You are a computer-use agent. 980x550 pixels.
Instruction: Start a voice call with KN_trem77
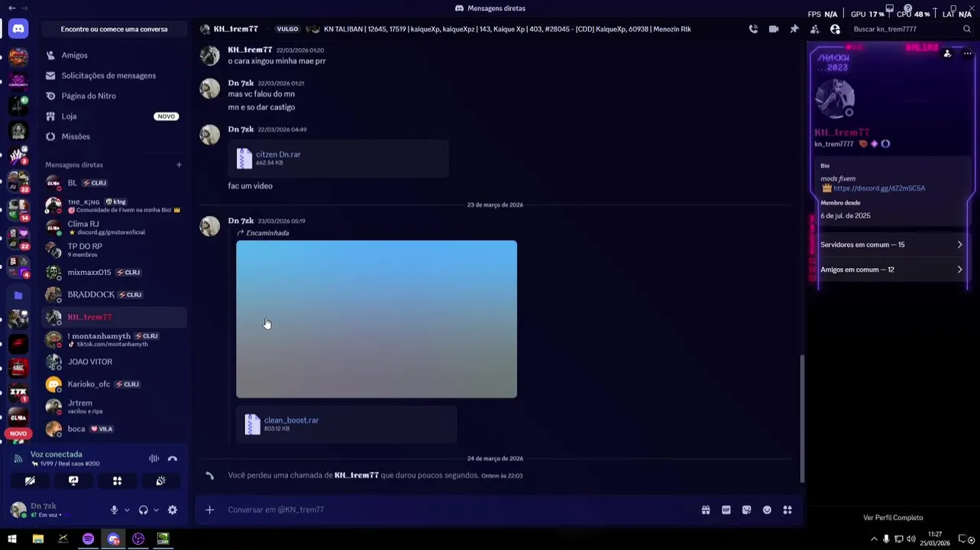click(x=753, y=29)
